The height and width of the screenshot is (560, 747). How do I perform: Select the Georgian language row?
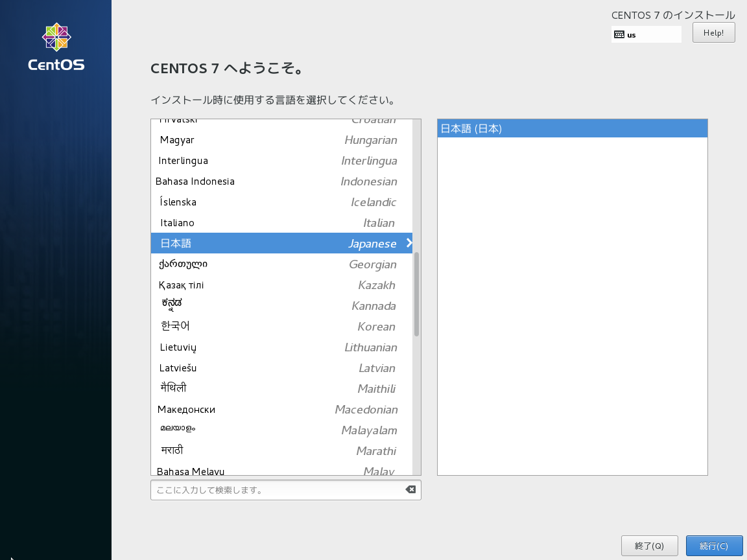click(281, 264)
